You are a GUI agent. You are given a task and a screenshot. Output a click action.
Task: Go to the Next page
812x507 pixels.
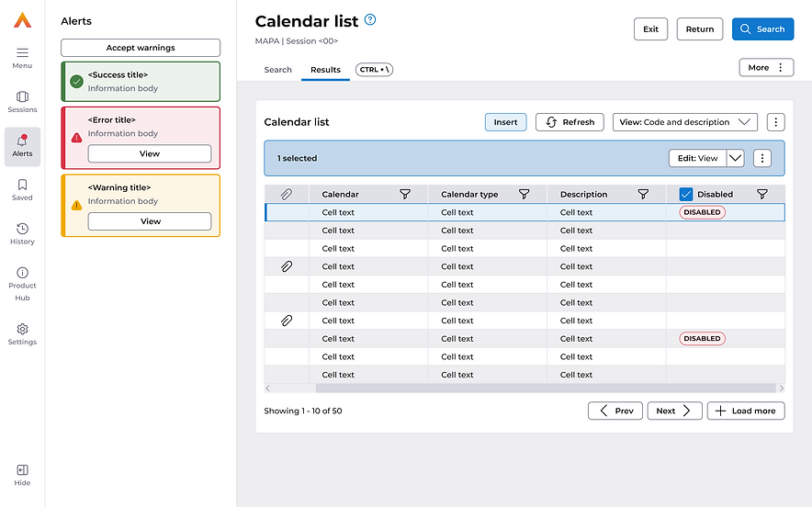pyautogui.click(x=675, y=411)
